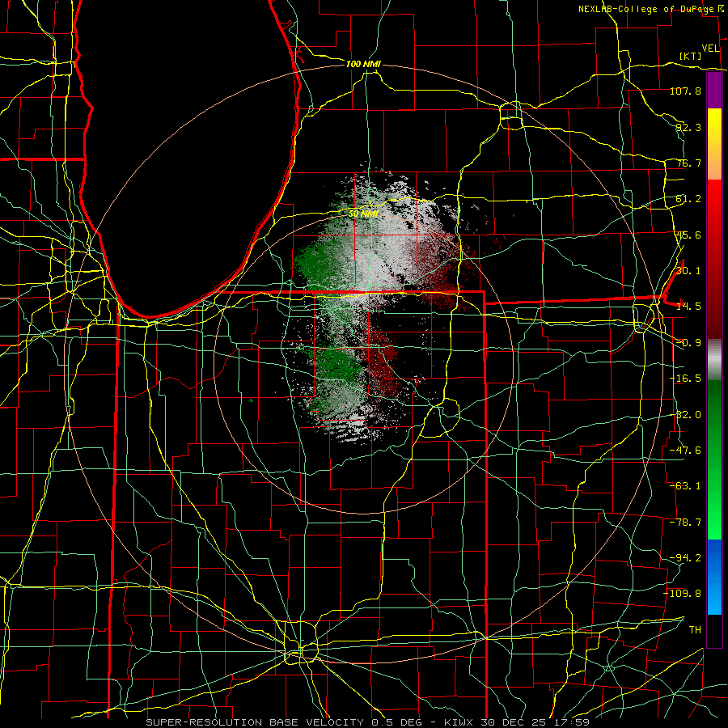Viewport: 728px width, 728px height.
Task: Click the VEL legend title
Action: click(x=711, y=48)
